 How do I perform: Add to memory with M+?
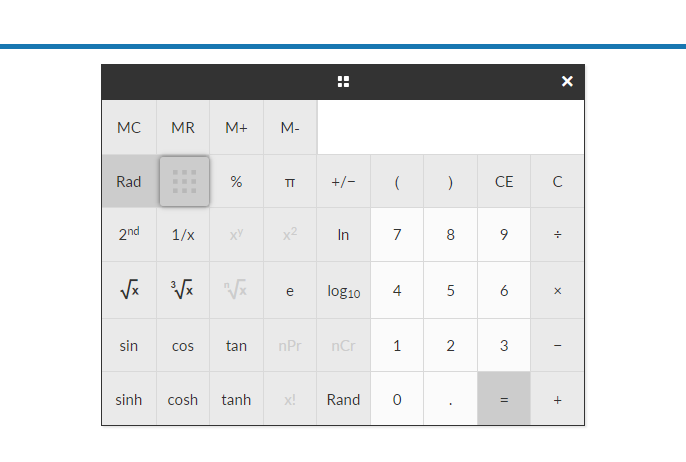coord(236,127)
